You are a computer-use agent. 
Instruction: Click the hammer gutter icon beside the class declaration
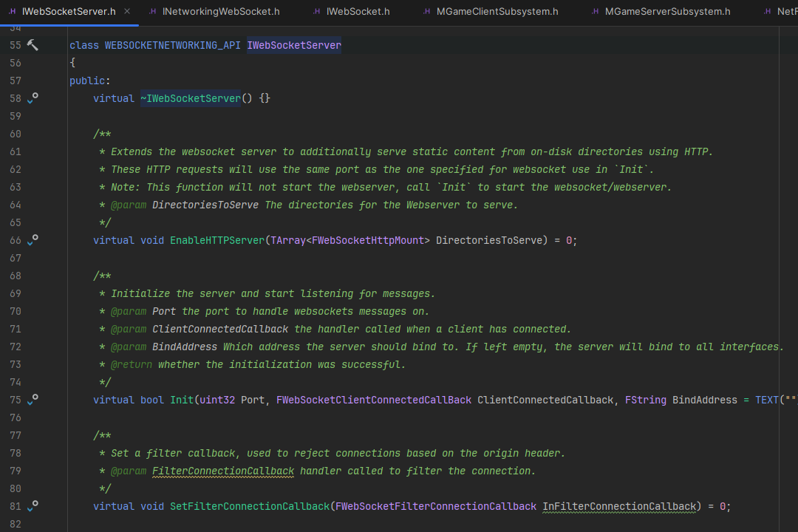pyautogui.click(x=31, y=45)
